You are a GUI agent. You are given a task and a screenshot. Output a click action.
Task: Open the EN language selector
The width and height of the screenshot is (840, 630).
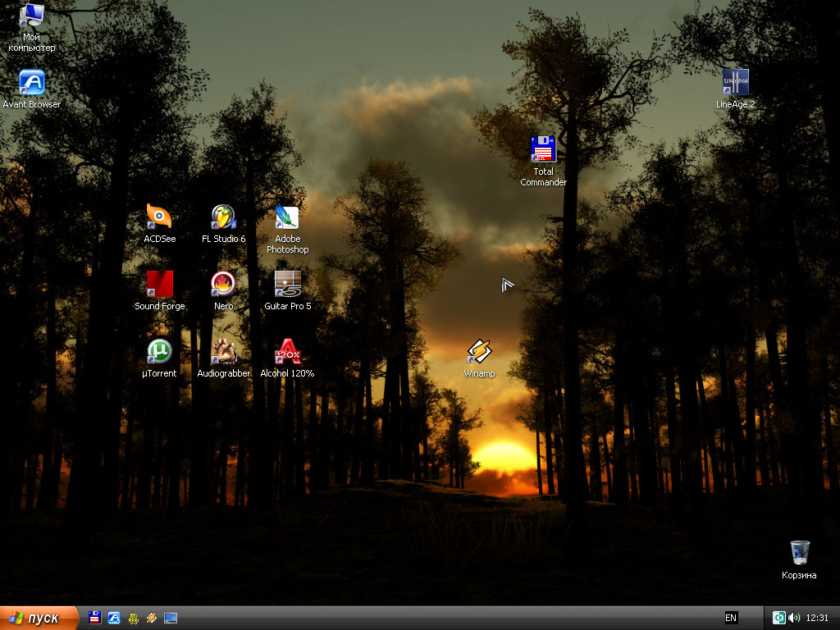[x=731, y=618]
